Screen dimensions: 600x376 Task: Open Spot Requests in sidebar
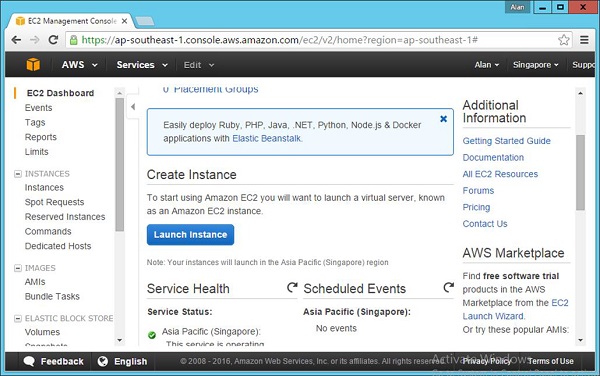[x=54, y=202]
